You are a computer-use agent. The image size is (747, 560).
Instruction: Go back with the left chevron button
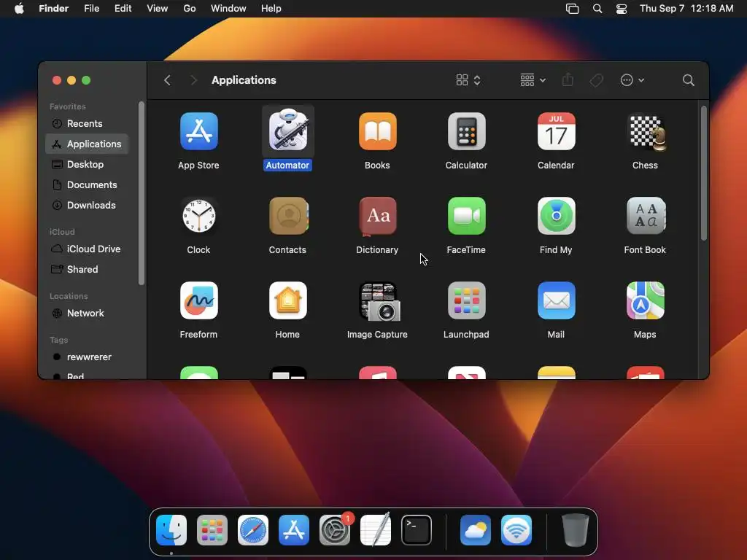pos(167,80)
